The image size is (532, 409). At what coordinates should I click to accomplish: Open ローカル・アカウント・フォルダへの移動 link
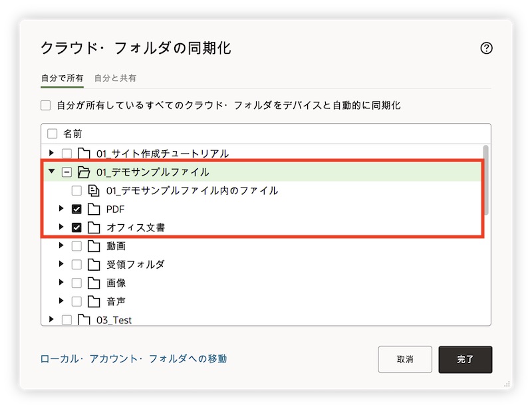(x=134, y=359)
